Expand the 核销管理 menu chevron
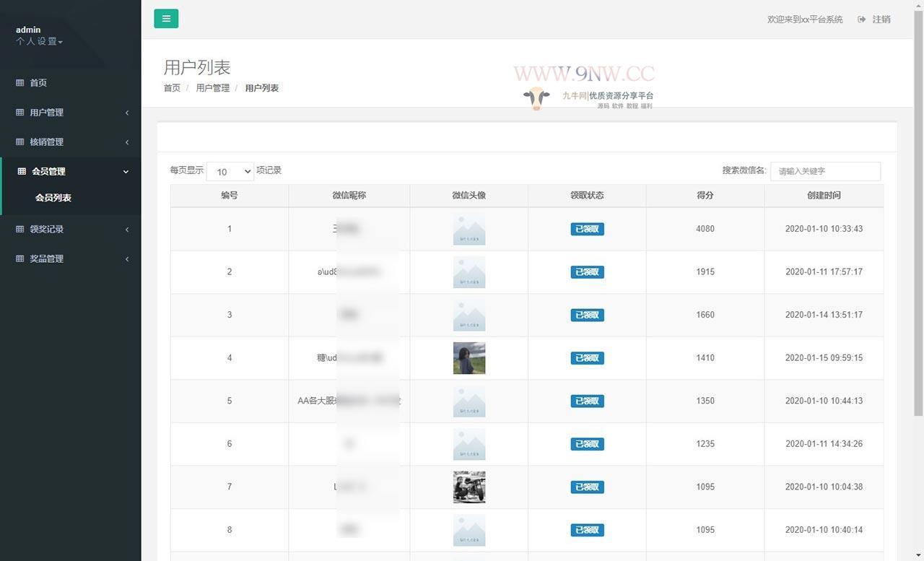 pos(127,142)
